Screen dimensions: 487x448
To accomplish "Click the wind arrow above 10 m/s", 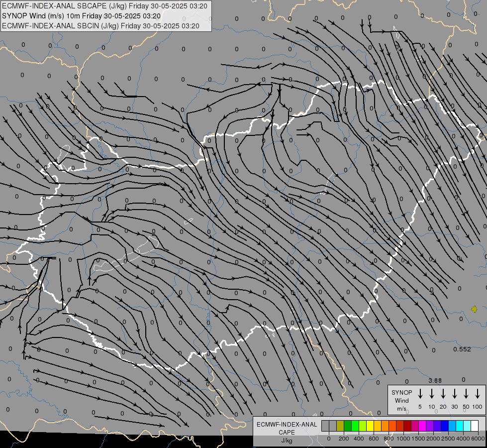I will tap(431, 393).
